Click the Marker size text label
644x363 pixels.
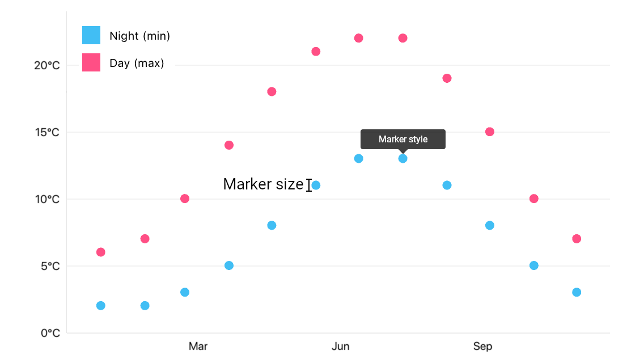coord(263,184)
